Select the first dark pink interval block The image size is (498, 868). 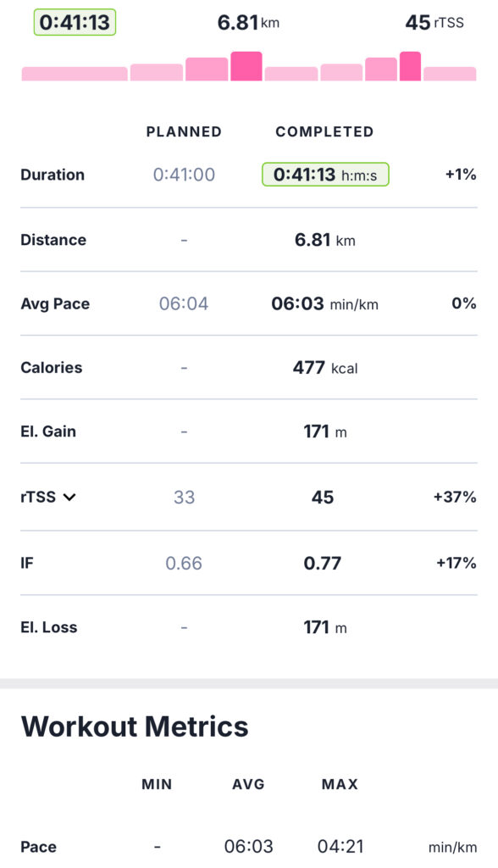pos(246,66)
